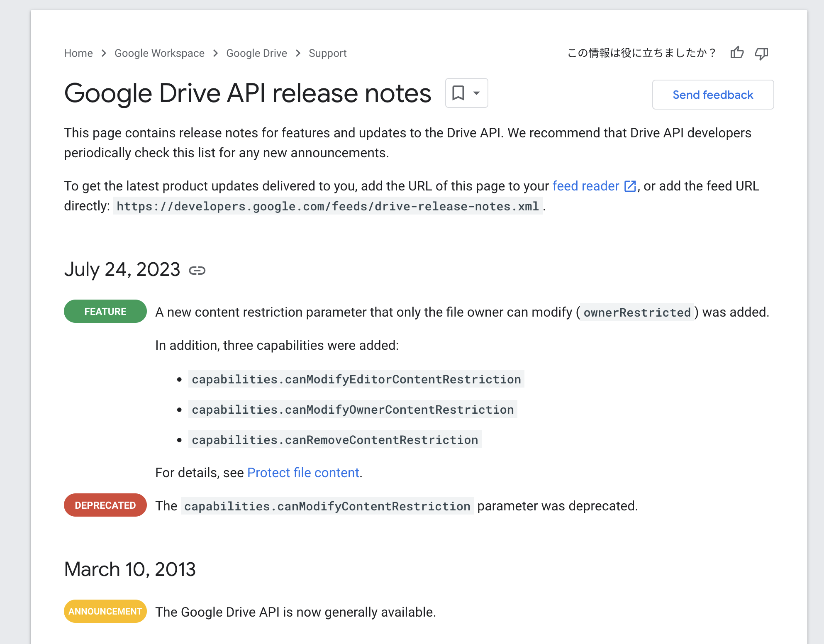This screenshot has width=824, height=644.
Task: Click the bookmark icon beside the page title
Action: pyautogui.click(x=458, y=93)
